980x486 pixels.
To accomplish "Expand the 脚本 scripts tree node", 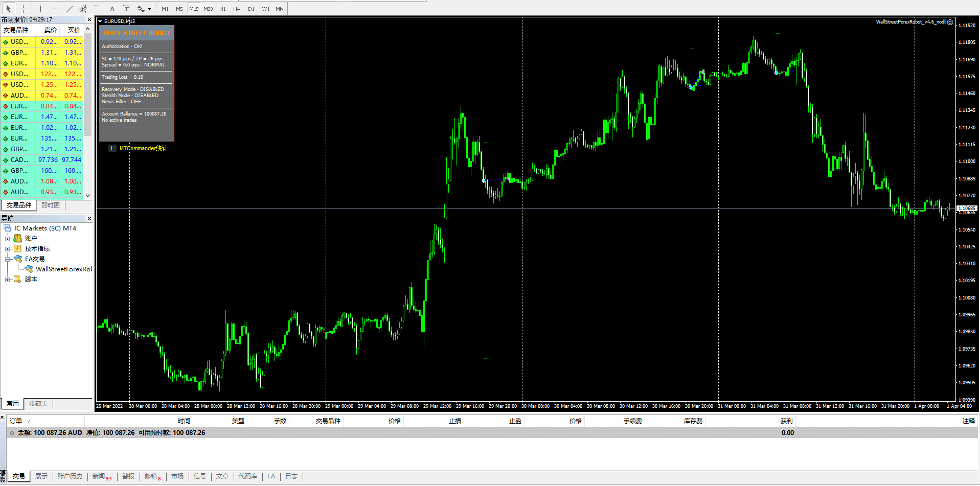I will [7, 280].
